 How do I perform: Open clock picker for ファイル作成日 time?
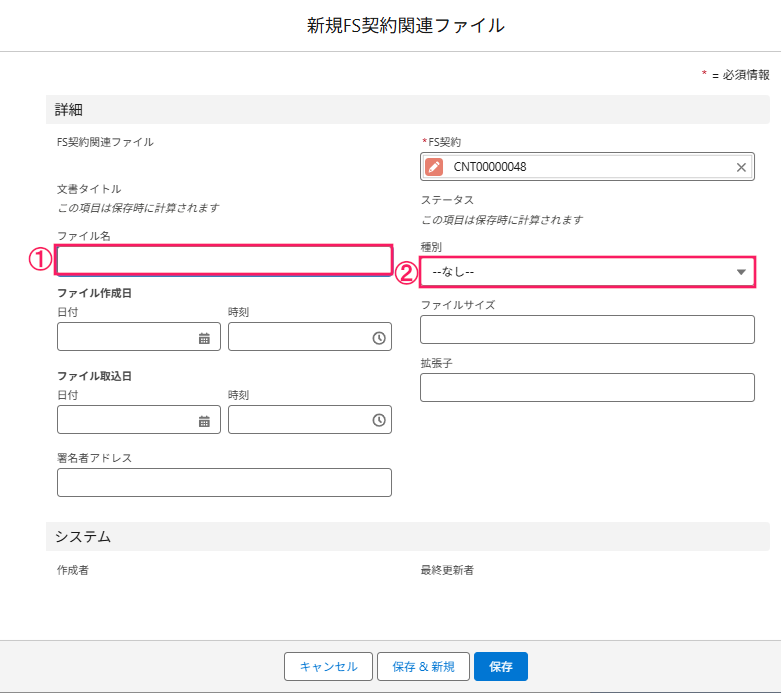(x=379, y=339)
